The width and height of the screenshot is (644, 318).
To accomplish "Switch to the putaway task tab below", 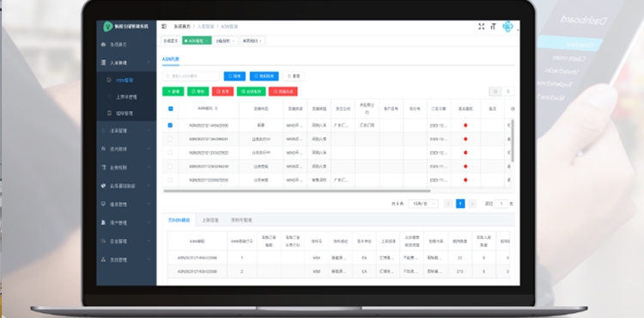I will coord(210,220).
